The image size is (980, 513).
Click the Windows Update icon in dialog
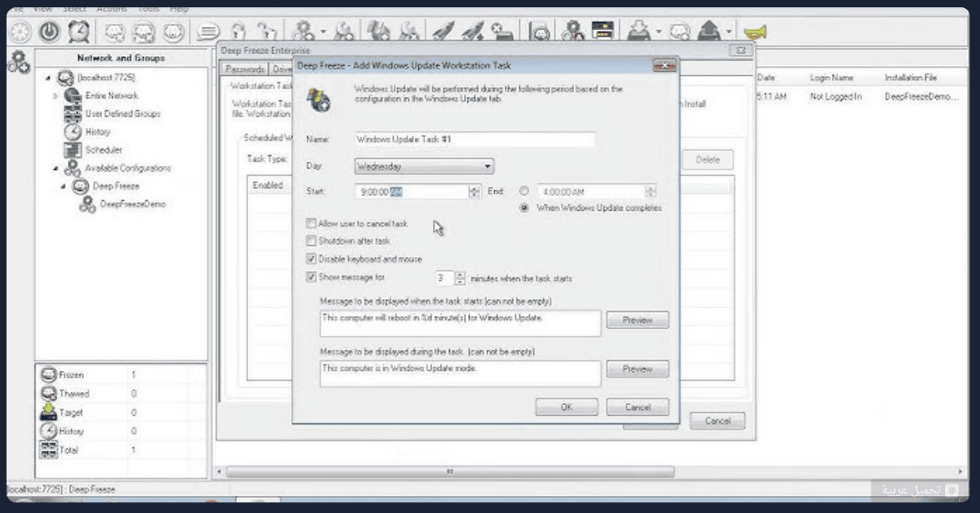pyautogui.click(x=318, y=99)
